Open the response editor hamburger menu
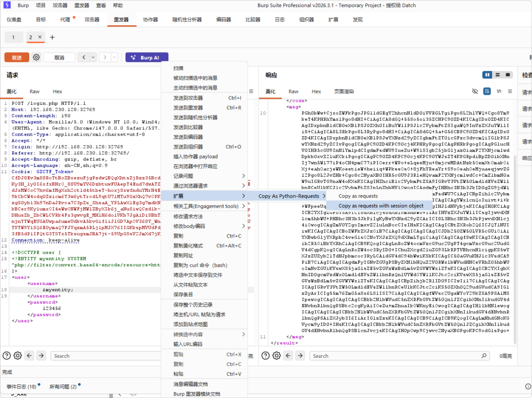532x398 pixels. [510, 91]
